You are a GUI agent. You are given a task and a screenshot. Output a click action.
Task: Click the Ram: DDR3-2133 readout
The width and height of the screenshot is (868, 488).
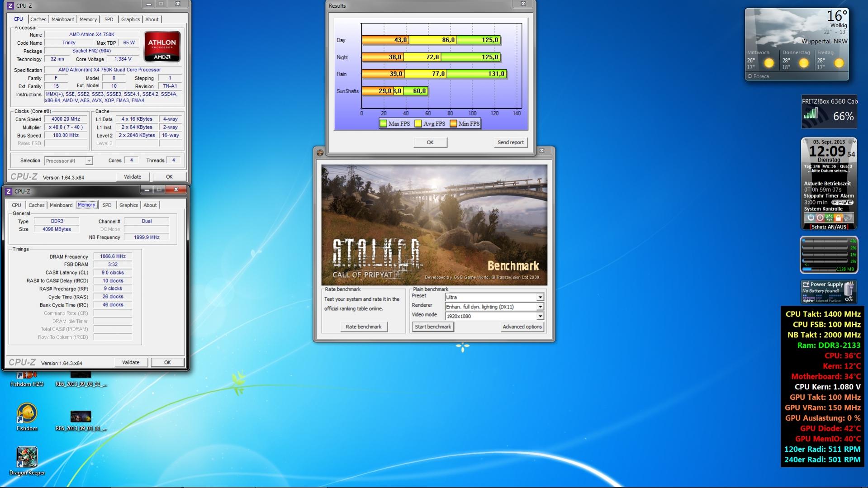829,345
